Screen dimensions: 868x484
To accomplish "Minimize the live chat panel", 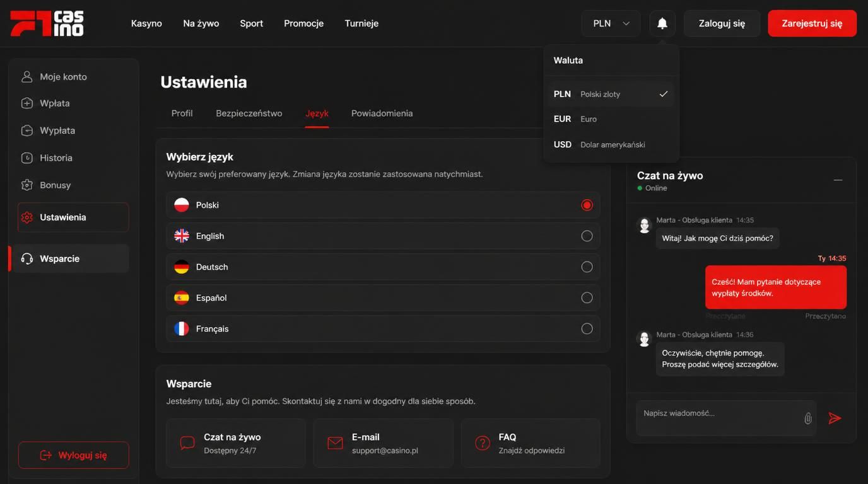I will click(838, 180).
